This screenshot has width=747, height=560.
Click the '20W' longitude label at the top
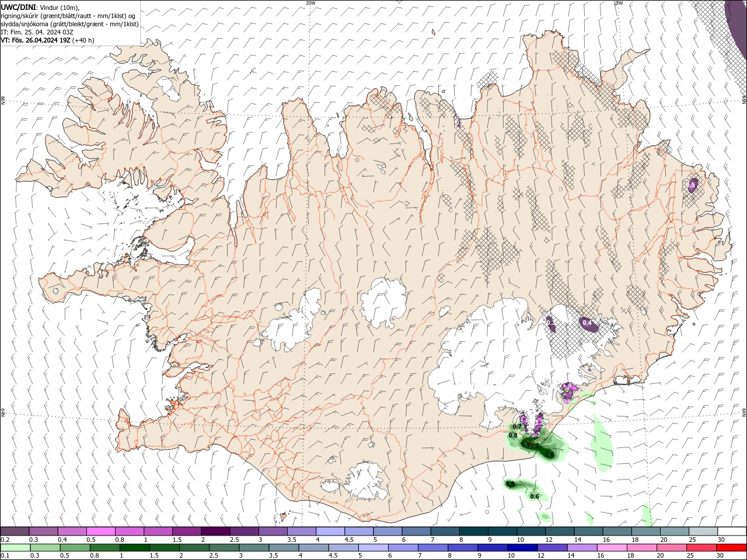(310, 3)
